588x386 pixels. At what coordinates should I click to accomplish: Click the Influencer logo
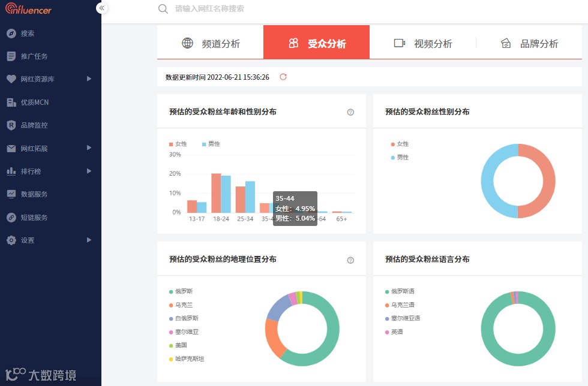[29, 8]
